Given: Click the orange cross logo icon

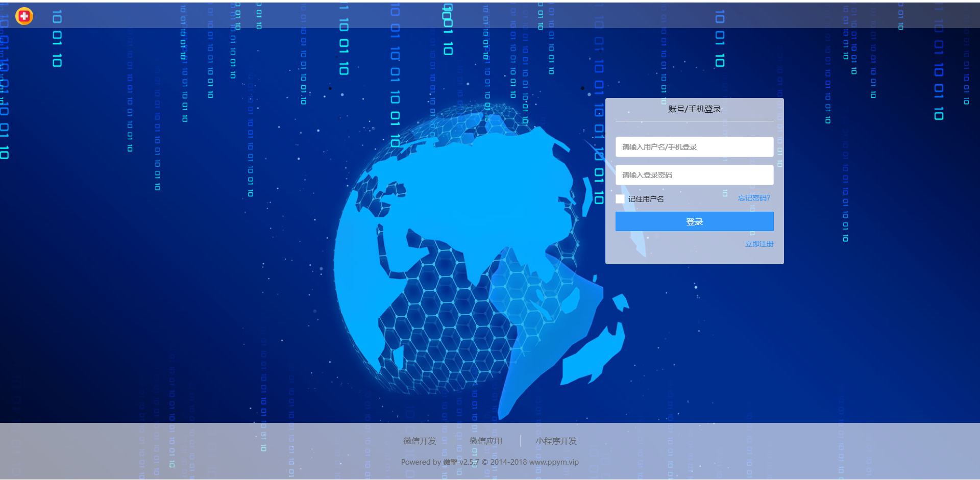Looking at the screenshot, I should click(24, 16).
